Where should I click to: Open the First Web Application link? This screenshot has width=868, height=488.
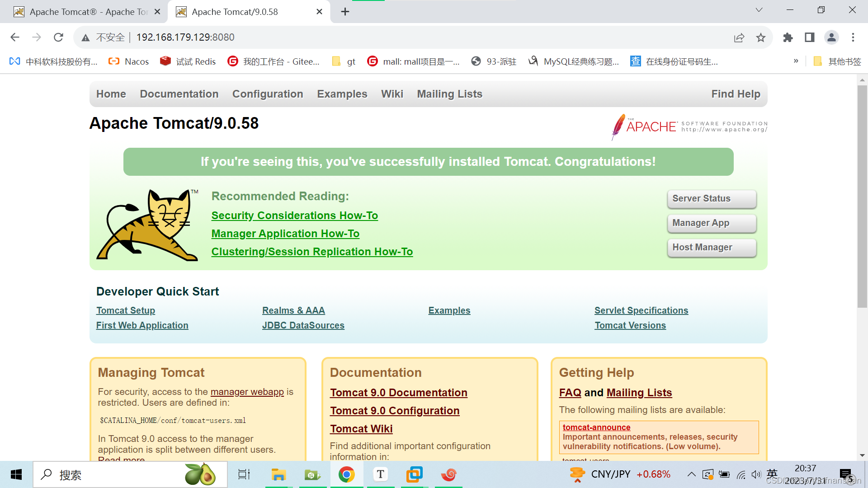(x=142, y=325)
